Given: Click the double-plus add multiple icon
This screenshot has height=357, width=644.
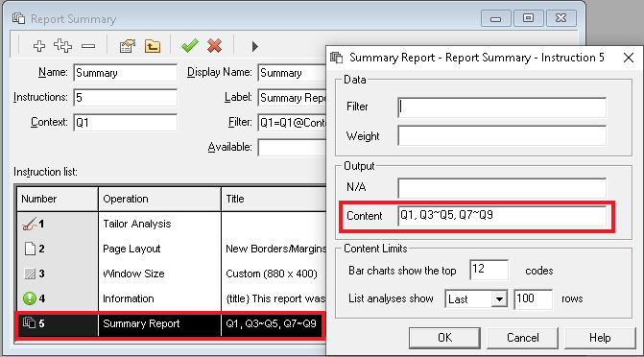Looking at the screenshot, I should point(62,46).
